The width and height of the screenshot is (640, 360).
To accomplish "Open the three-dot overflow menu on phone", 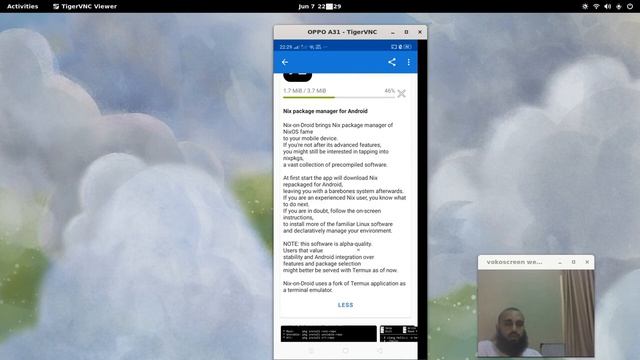I will (409, 62).
